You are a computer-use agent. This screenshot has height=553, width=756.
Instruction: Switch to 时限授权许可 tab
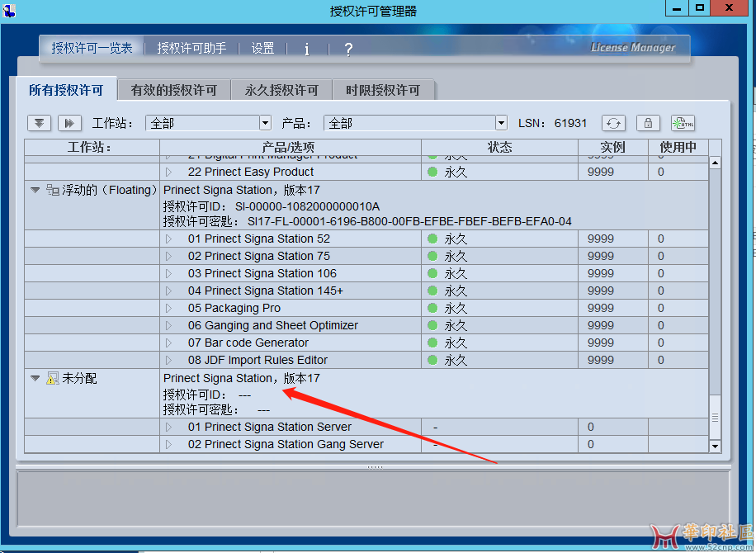pos(383,90)
